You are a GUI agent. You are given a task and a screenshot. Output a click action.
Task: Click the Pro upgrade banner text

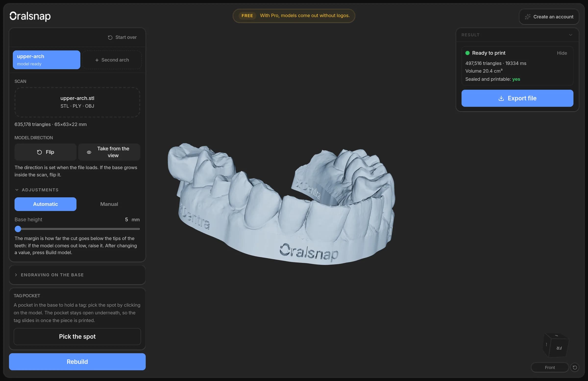[305, 16]
